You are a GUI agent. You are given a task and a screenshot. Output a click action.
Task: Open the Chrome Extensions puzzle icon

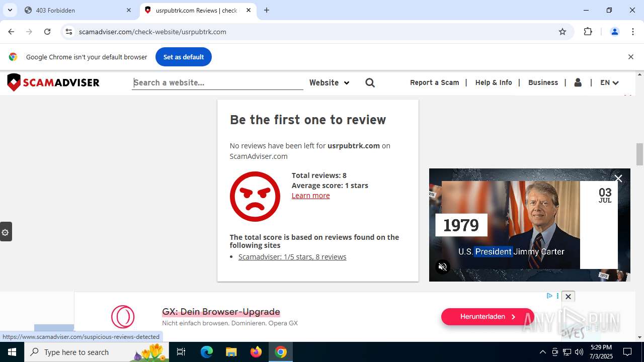click(x=588, y=32)
